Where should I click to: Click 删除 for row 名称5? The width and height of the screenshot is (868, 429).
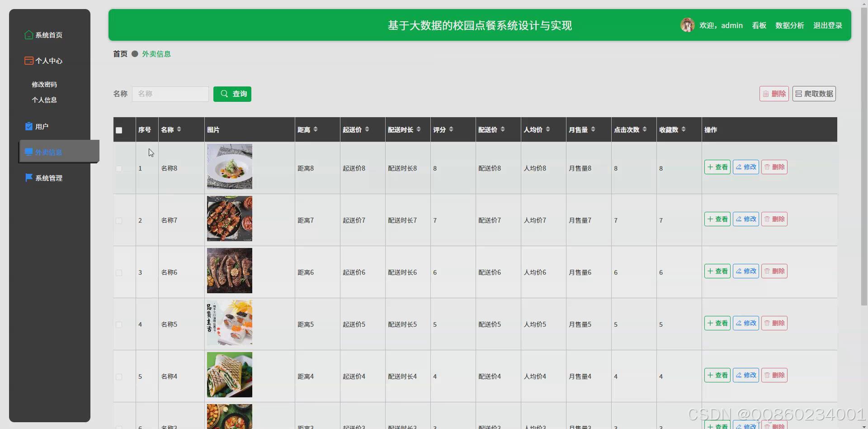point(774,323)
